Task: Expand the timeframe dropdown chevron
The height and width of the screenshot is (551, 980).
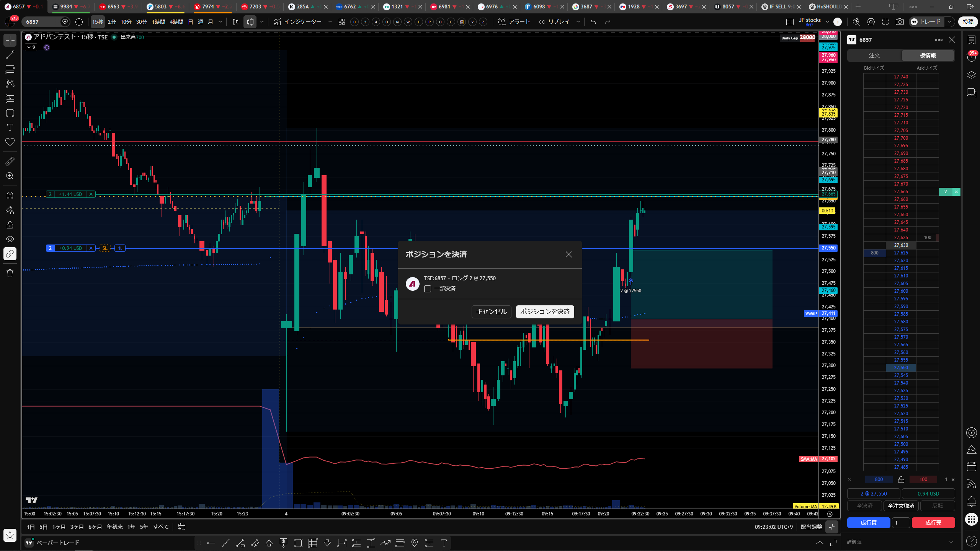Action: tap(220, 22)
